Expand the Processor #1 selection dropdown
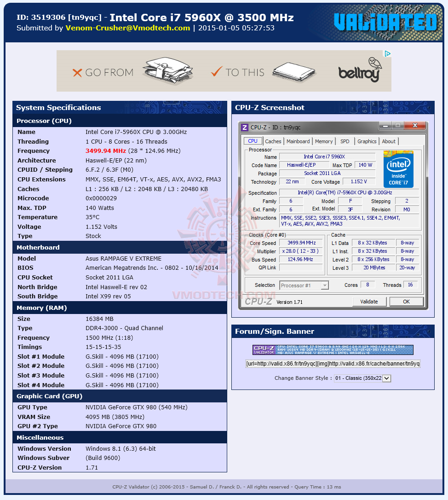Image resolution: width=448 pixels, height=500 pixels. pos(325,285)
